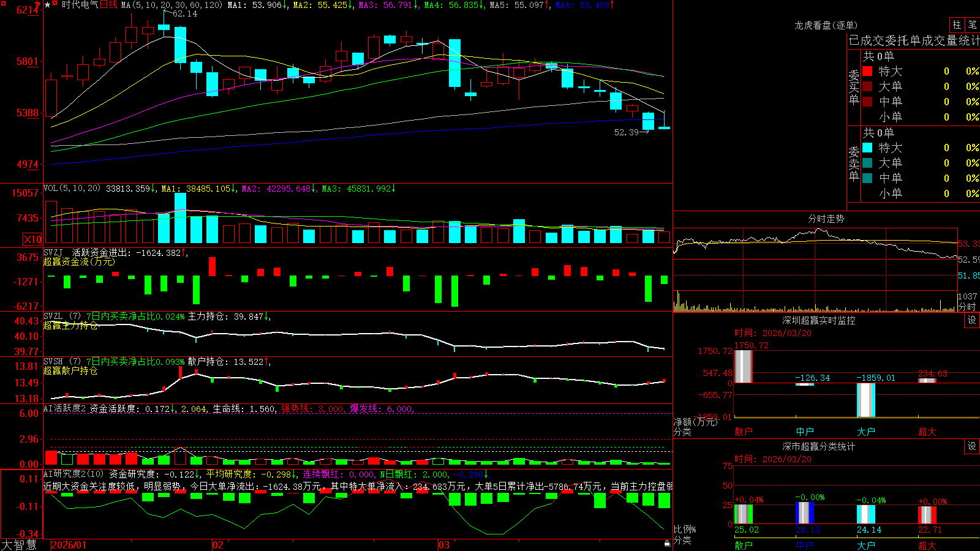This screenshot has height=551, width=980.
Task: Switch the 龙虎看盘 panel to 笔 view
Action: pos(973,24)
